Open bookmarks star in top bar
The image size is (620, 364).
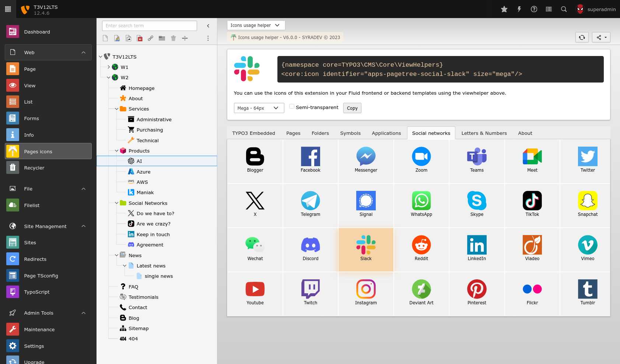pyautogui.click(x=504, y=9)
